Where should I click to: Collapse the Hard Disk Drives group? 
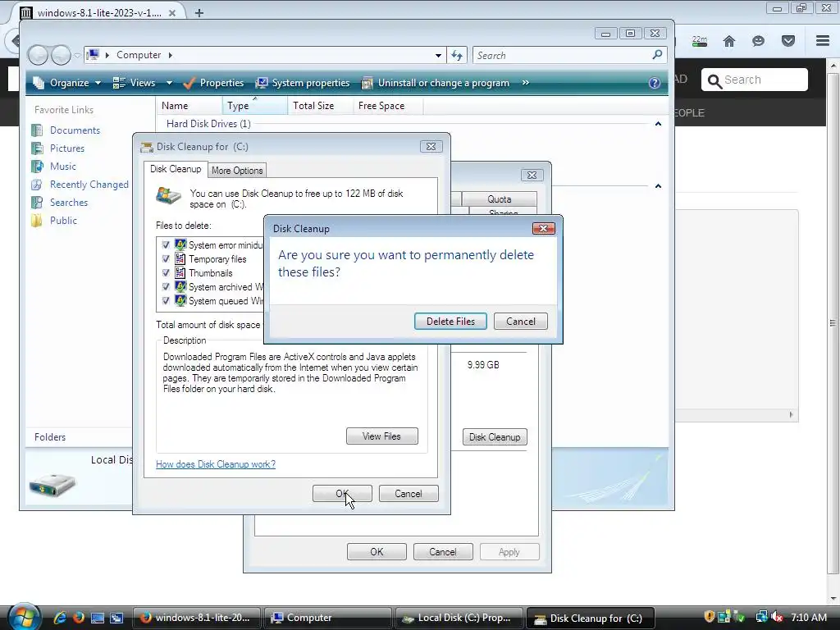(x=658, y=124)
